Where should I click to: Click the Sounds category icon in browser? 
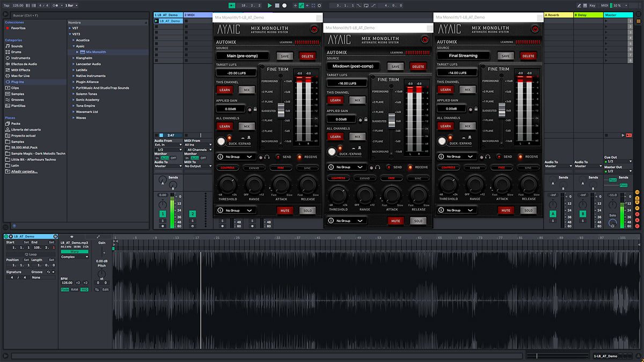point(7,46)
